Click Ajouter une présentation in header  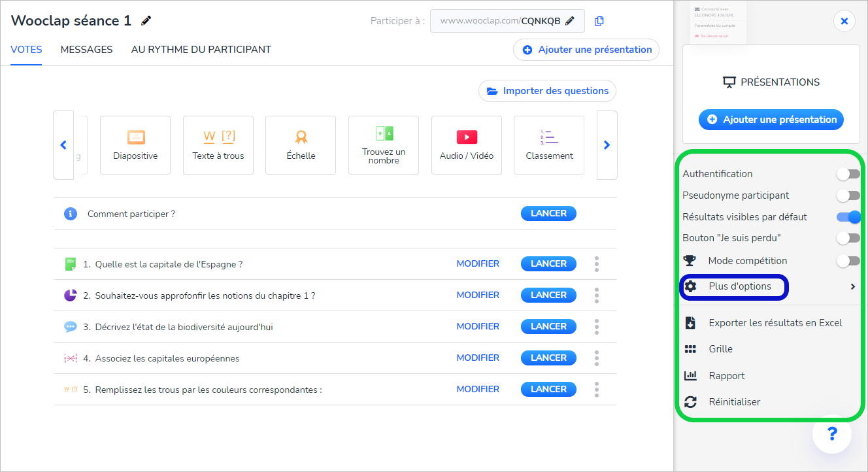tap(586, 50)
